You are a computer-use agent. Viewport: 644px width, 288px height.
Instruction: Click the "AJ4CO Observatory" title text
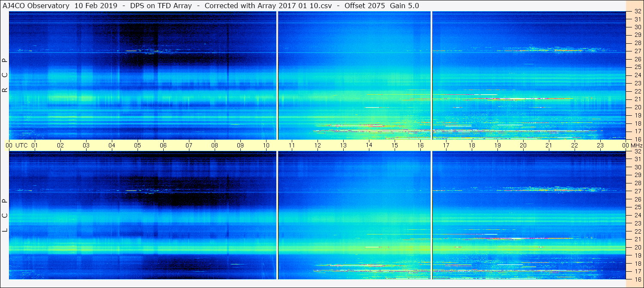point(36,6)
